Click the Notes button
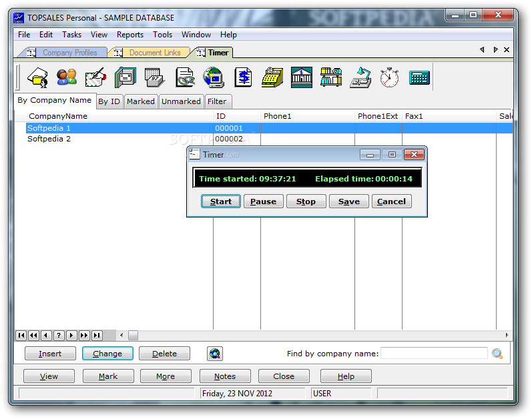 pos(225,376)
